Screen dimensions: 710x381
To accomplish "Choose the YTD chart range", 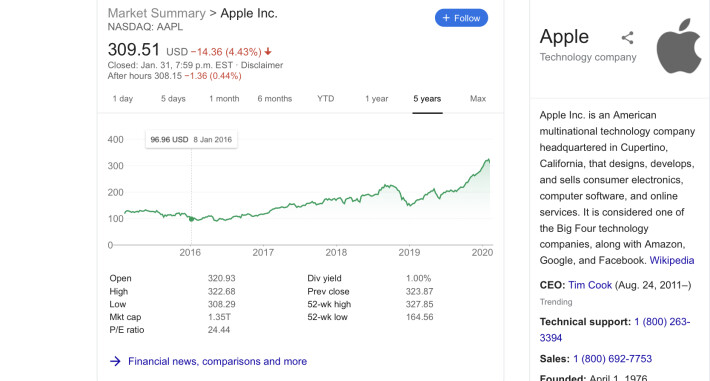I will pyautogui.click(x=326, y=99).
